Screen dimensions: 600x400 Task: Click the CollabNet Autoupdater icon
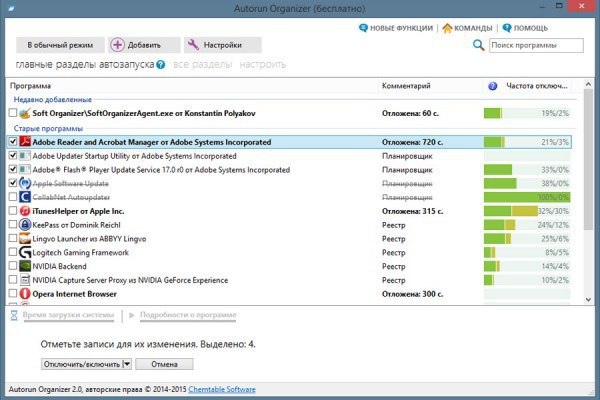point(25,197)
